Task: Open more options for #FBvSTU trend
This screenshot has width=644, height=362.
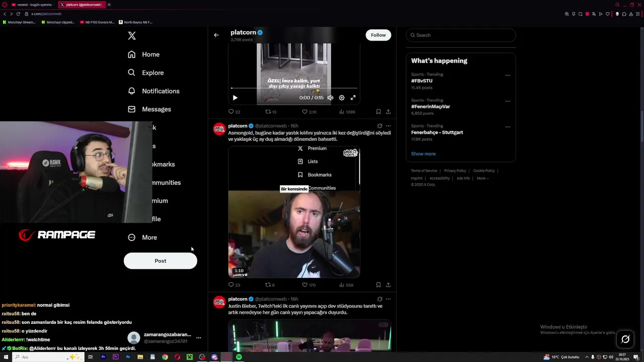Action: coord(508,75)
